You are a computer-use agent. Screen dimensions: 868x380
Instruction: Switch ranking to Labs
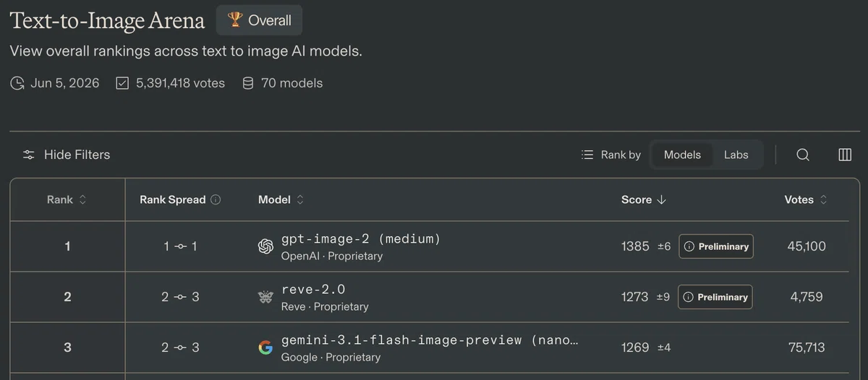(x=736, y=155)
